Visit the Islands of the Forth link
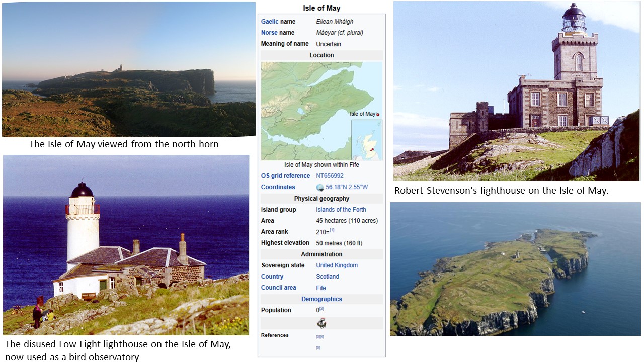 tap(341, 210)
